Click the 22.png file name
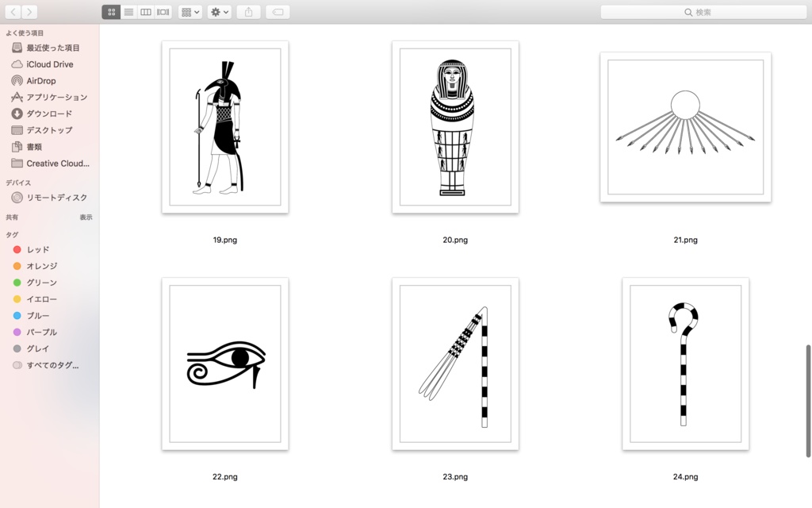The image size is (812, 508). tap(225, 477)
